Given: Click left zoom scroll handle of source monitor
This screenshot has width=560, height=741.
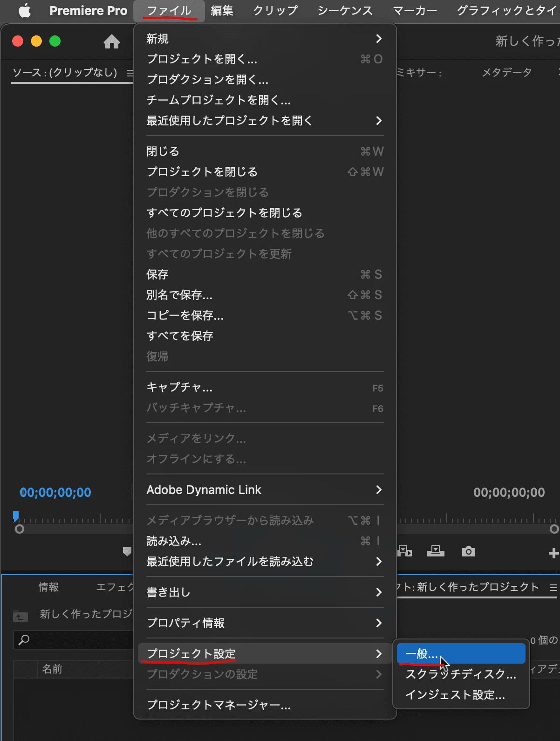Looking at the screenshot, I should [20, 529].
